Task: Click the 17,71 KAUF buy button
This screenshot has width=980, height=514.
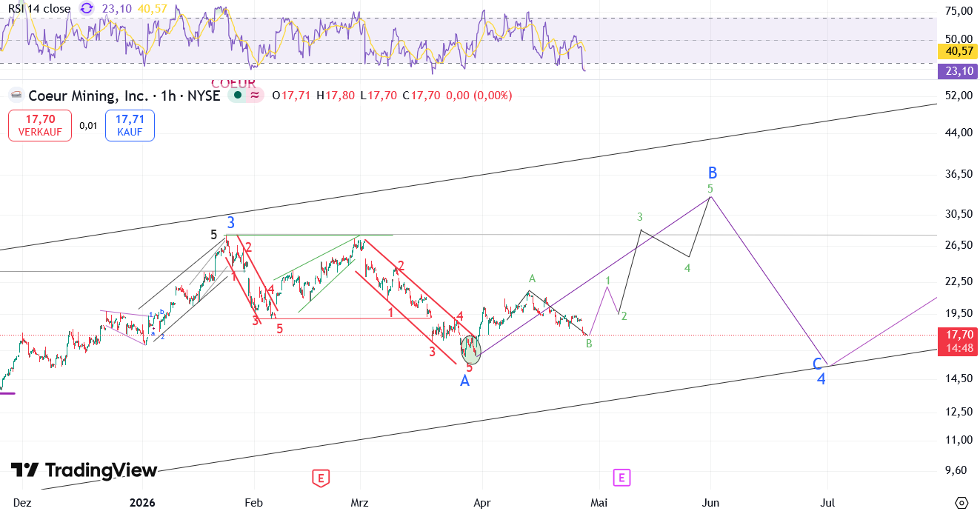Action: (130, 125)
